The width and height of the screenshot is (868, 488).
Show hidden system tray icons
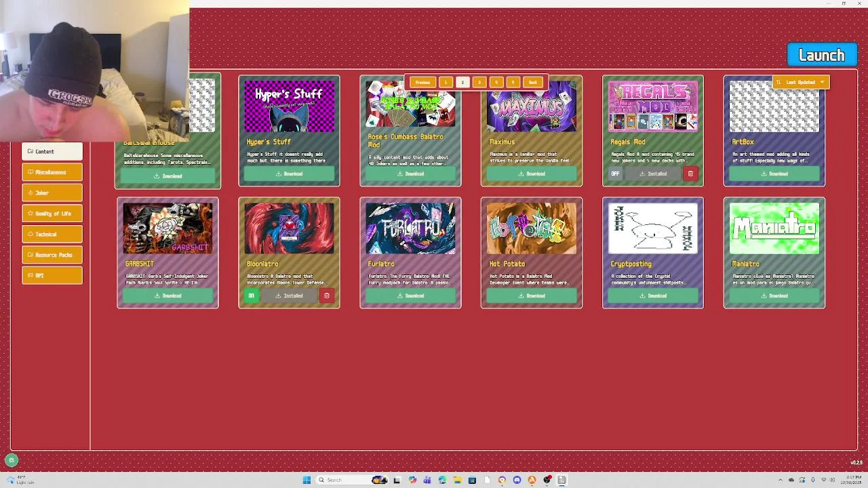(x=781, y=480)
